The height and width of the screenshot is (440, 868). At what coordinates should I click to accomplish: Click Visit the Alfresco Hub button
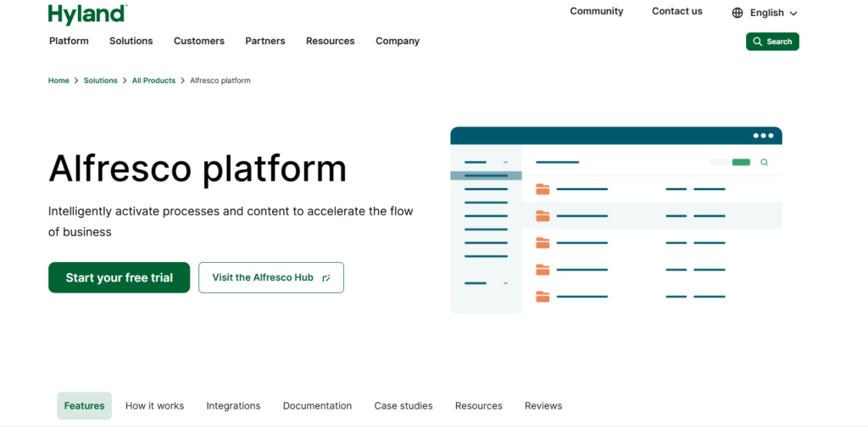pyautogui.click(x=270, y=277)
